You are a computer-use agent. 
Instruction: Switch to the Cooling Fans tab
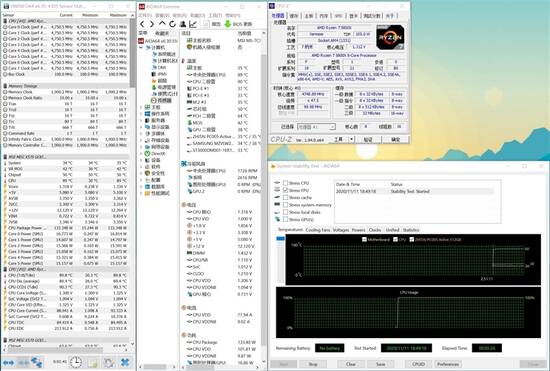tap(318, 230)
